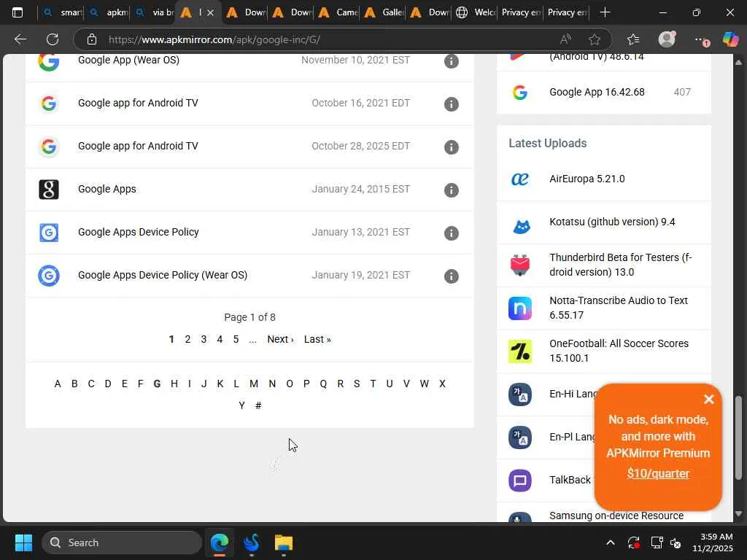View site information lock icon
Screen dimensions: 747x560
pyautogui.click(x=92, y=39)
